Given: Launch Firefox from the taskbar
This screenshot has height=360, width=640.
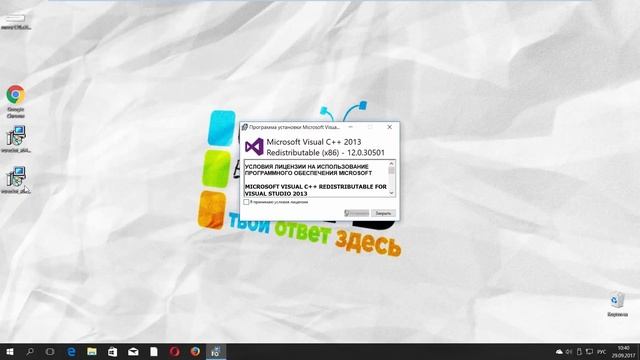Looking at the screenshot, I should click(195, 351).
